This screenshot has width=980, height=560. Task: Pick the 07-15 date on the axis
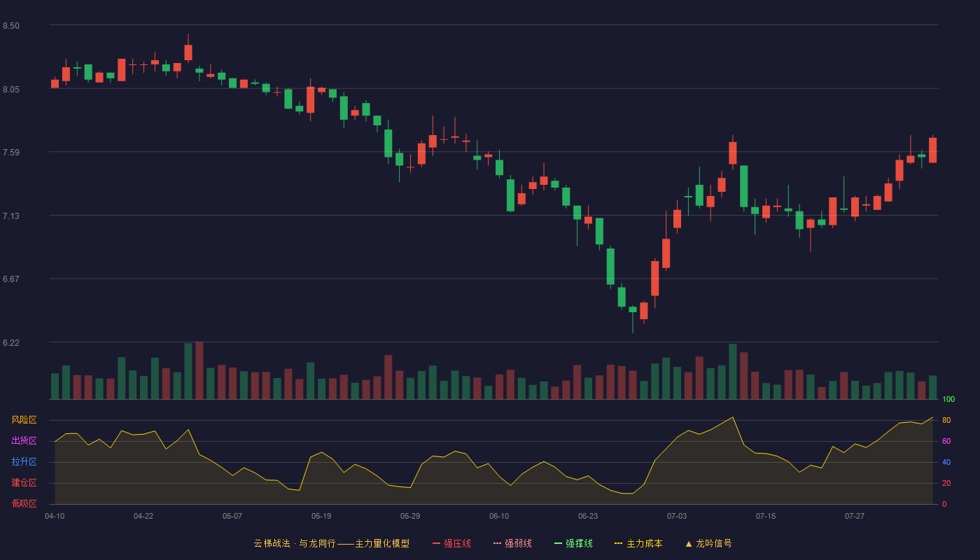click(766, 516)
